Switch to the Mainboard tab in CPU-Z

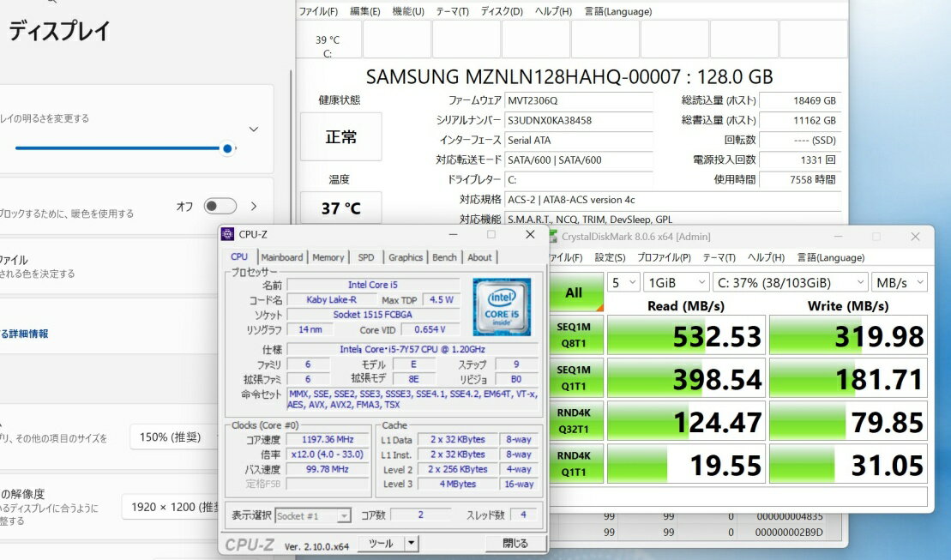coord(282,257)
